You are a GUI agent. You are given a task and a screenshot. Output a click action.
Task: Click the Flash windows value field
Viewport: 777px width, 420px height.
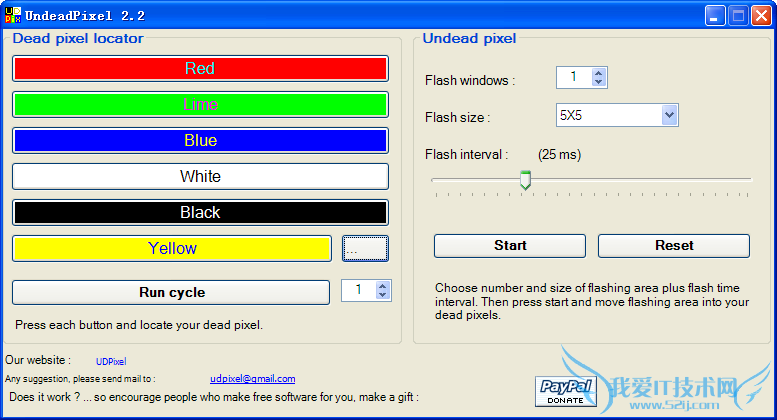coord(574,77)
